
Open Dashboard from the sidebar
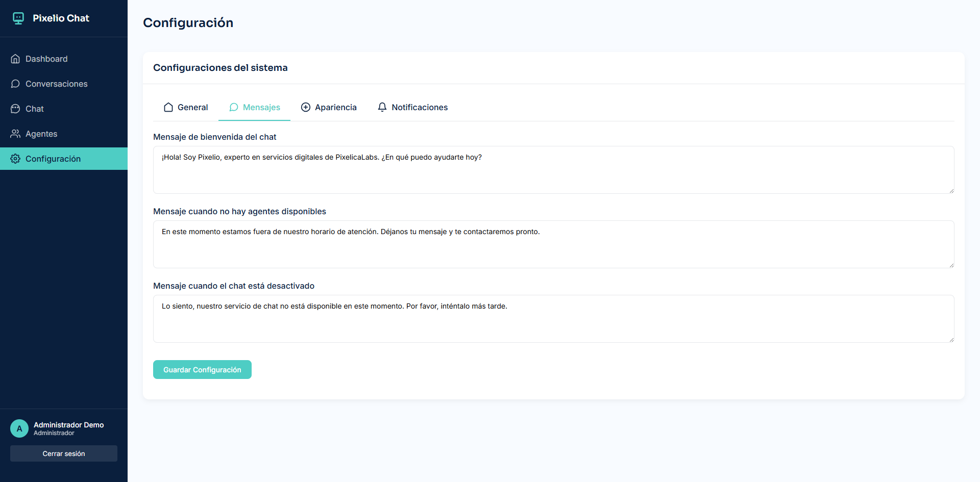[64, 59]
